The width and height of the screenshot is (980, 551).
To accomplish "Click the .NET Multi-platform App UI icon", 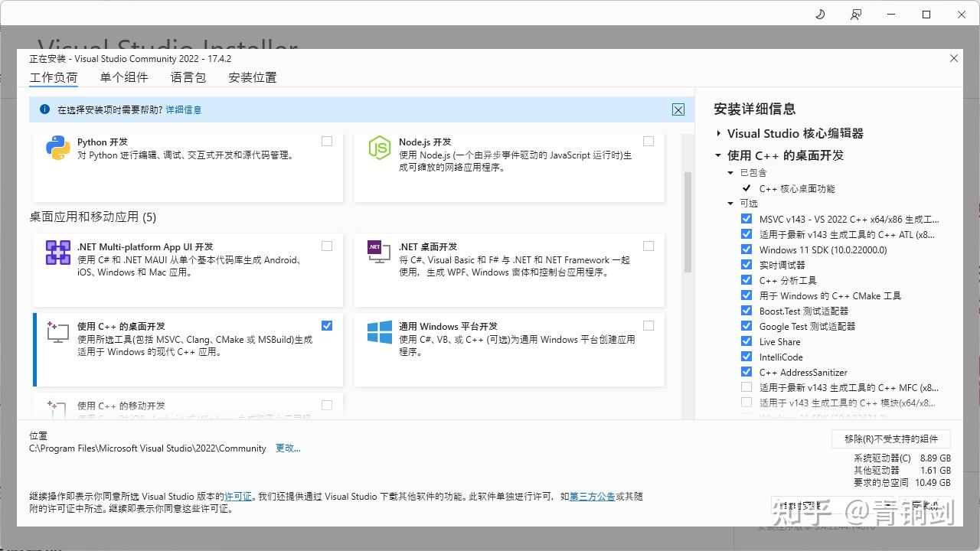I will [x=58, y=253].
